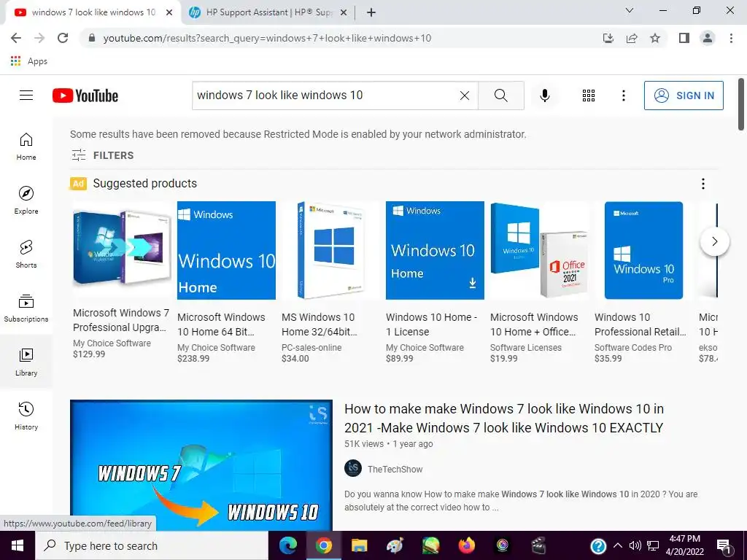Open History in the sidebar
Image resolution: width=747 pixels, height=560 pixels.
[26, 416]
